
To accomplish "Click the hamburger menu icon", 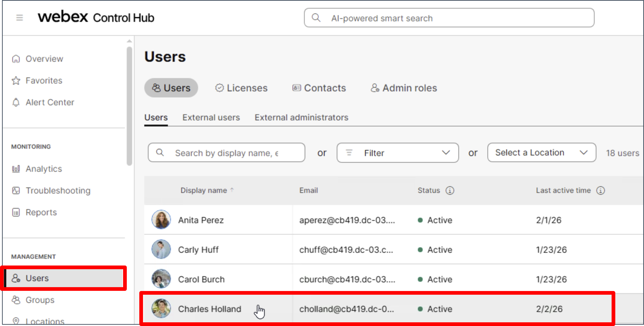I will pyautogui.click(x=20, y=18).
